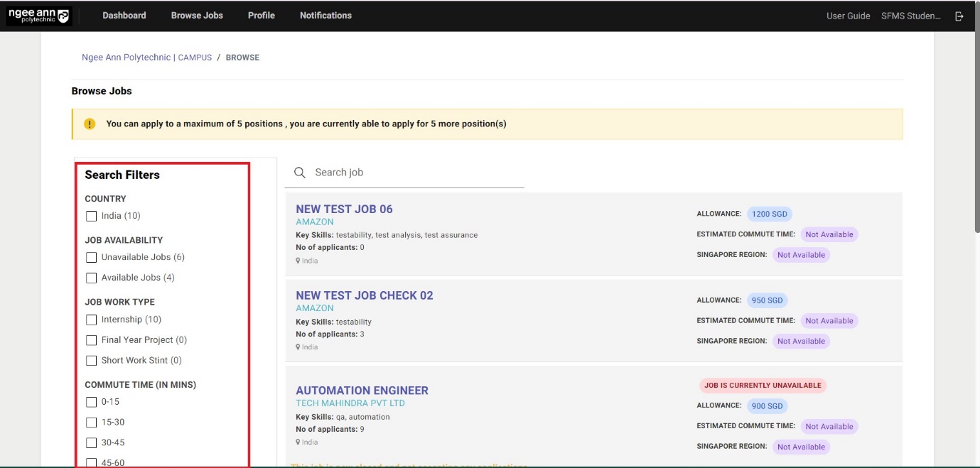Open the User Guide link
Image resolution: width=980 pixels, height=468 pixels.
[x=848, y=16]
